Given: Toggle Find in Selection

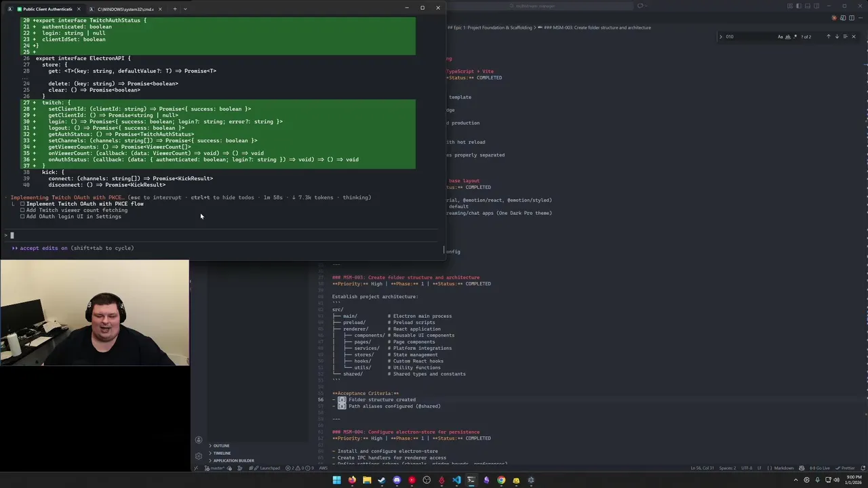Looking at the screenshot, I should point(845,37).
